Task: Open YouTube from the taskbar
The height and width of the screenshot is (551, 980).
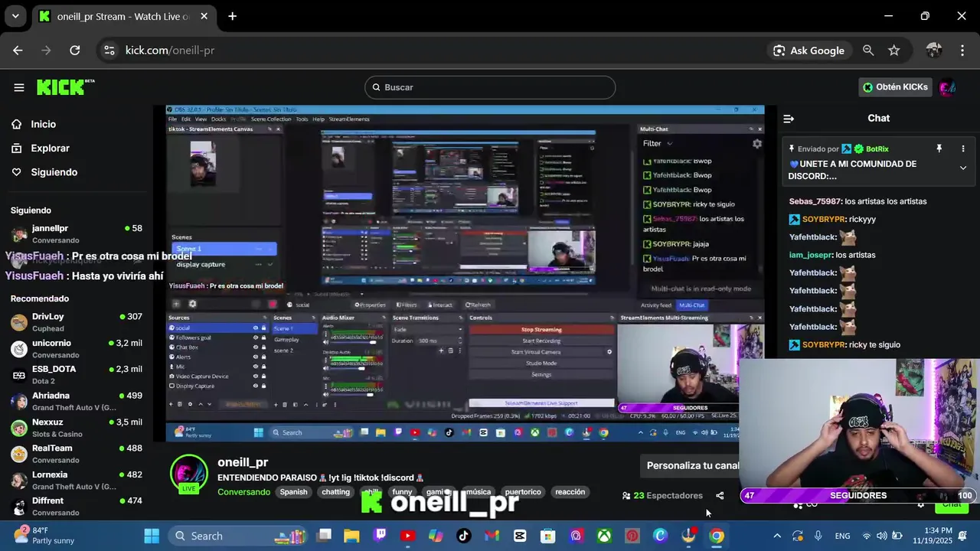Action: [407, 536]
